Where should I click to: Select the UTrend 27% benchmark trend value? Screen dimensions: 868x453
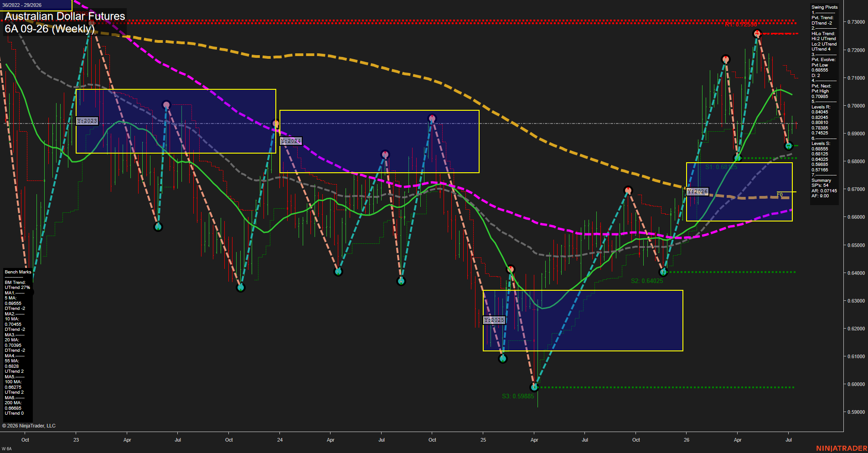click(17, 288)
